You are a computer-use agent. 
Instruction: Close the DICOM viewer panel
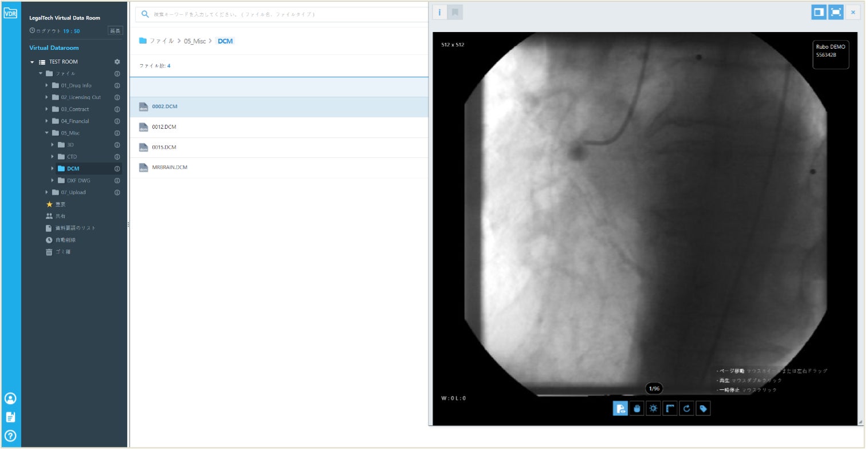pos(853,12)
